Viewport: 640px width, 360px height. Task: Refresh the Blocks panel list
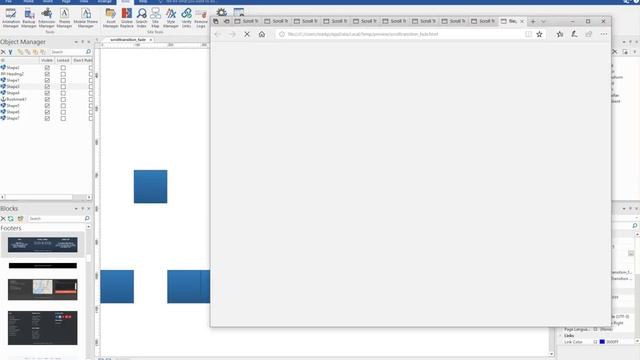click(11, 219)
